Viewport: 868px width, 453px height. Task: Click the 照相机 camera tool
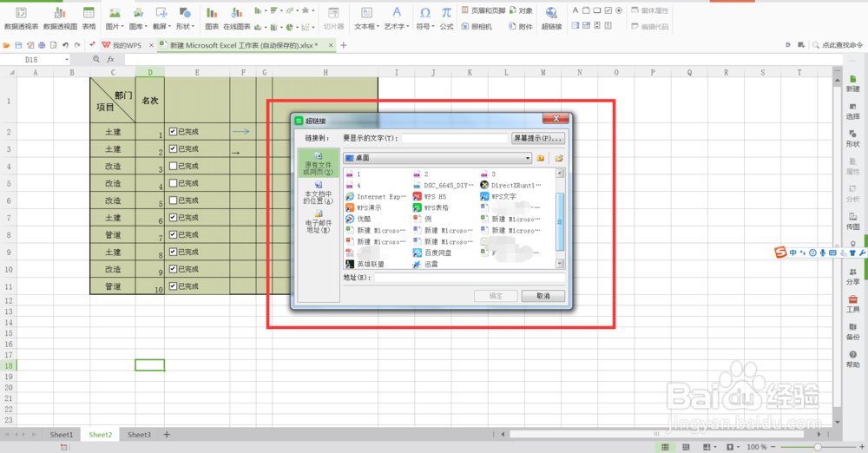pyautogui.click(x=477, y=26)
